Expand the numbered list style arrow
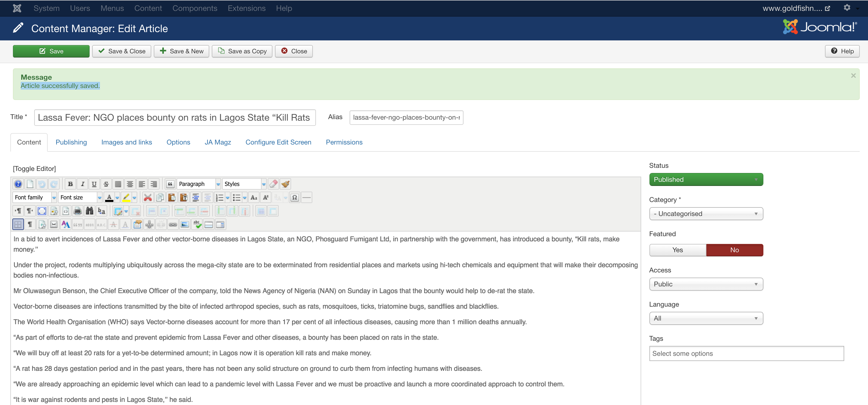 tap(228, 197)
